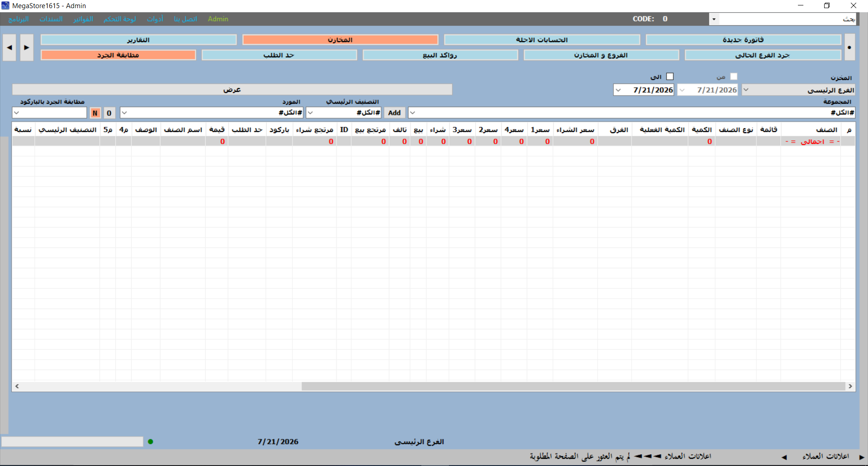The width and height of the screenshot is (868, 466).
Task: Click the بحث search input field
Action: [787, 19]
